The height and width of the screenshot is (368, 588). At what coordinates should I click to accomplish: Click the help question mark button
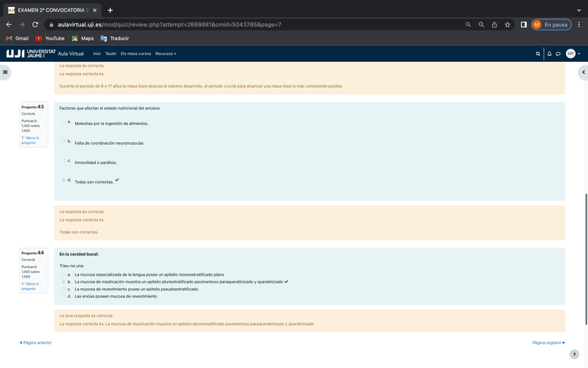pos(573,354)
